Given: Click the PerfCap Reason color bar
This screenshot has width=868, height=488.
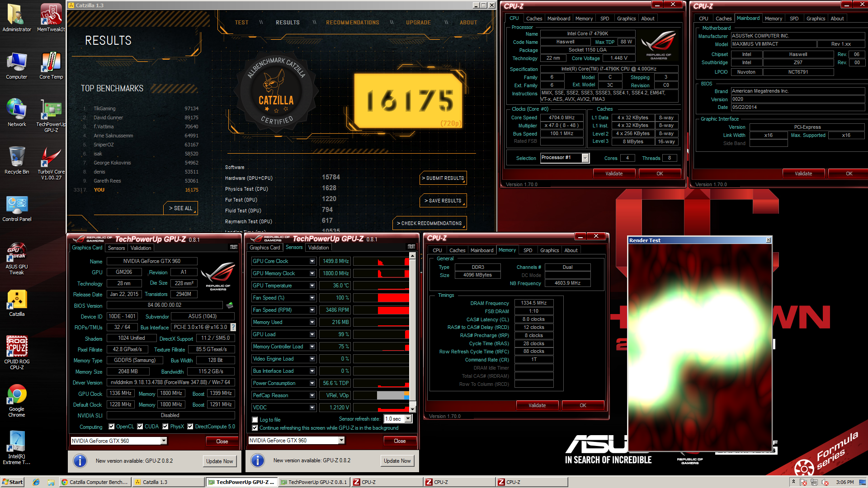Looking at the screenshot, I should click(381, 395).
